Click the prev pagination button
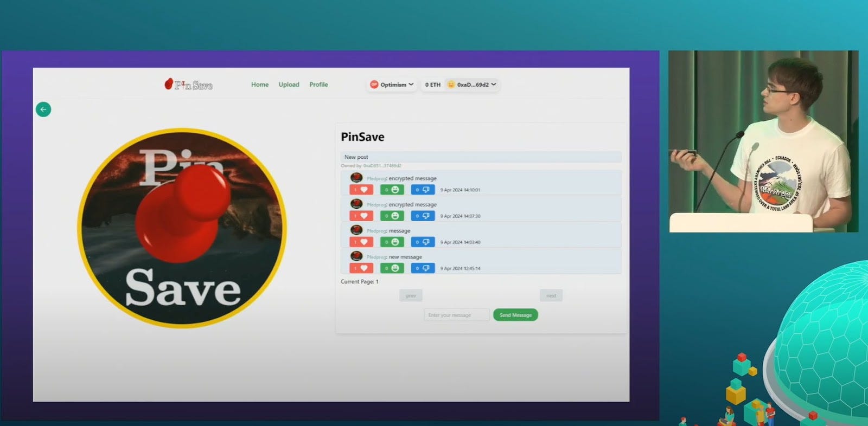Screen dimensions: 868x426 click(x=411, y=295)
